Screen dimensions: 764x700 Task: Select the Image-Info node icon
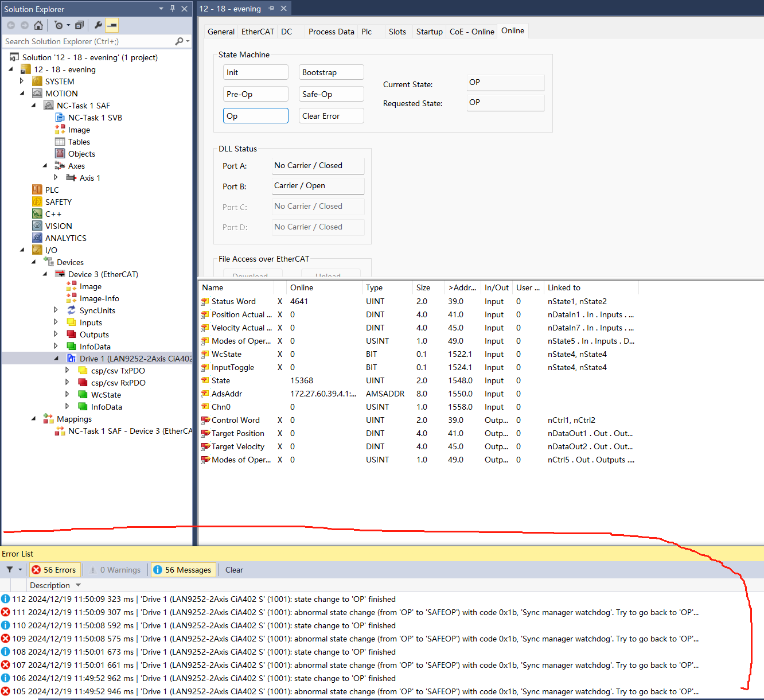(x=72, y=298)
